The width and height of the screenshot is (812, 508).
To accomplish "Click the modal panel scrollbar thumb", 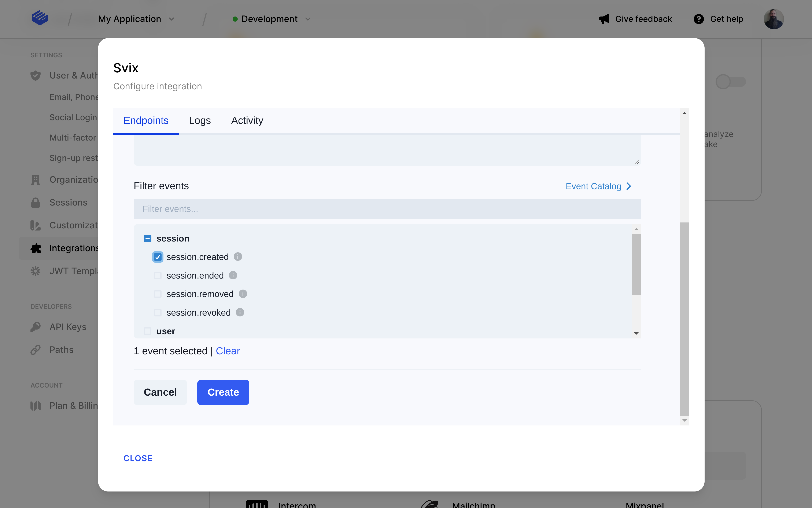I will [684, 319].
